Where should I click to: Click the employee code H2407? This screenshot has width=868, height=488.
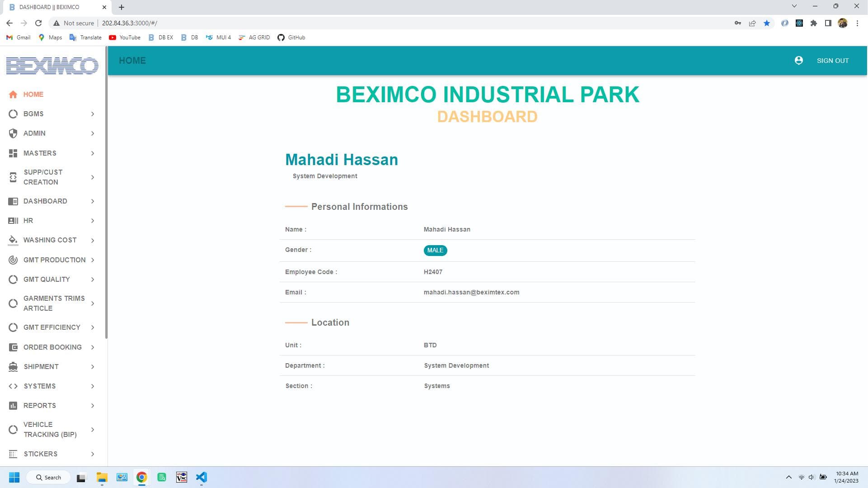(x=433, y=272)
